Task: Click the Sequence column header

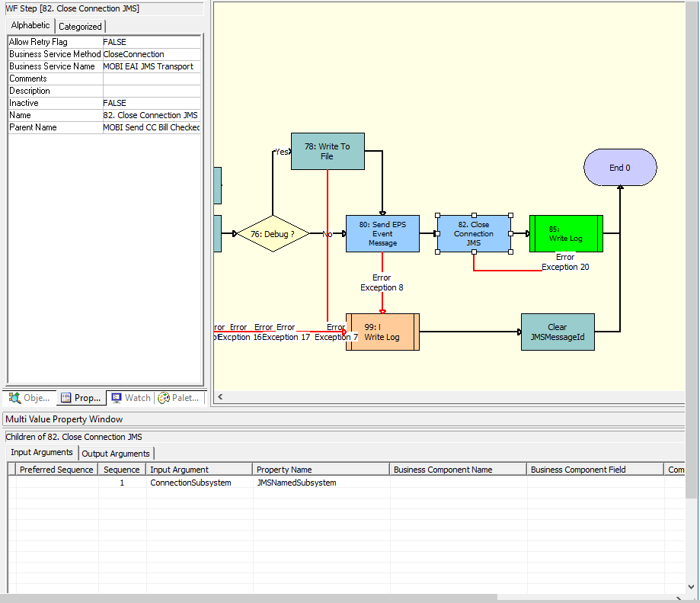Action: click(x=121, y=470)
